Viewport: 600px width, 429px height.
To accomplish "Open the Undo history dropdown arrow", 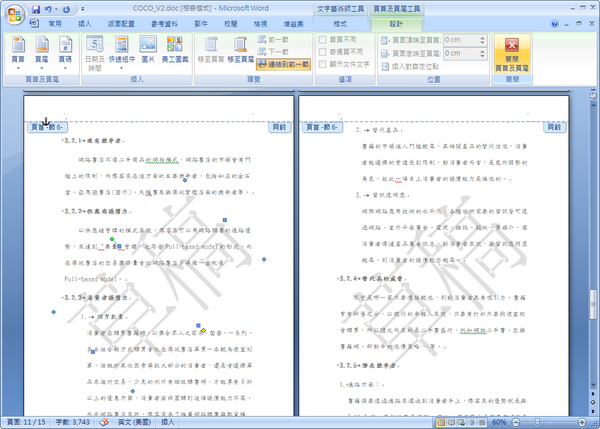I will 56,9.
